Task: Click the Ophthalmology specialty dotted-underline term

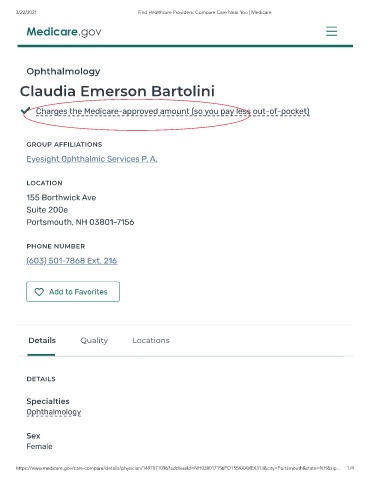Action: [54, 412]
